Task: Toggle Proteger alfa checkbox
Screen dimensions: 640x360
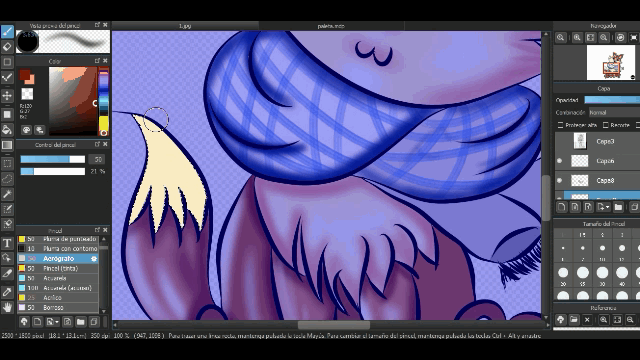Action: (x=560, y=125)
